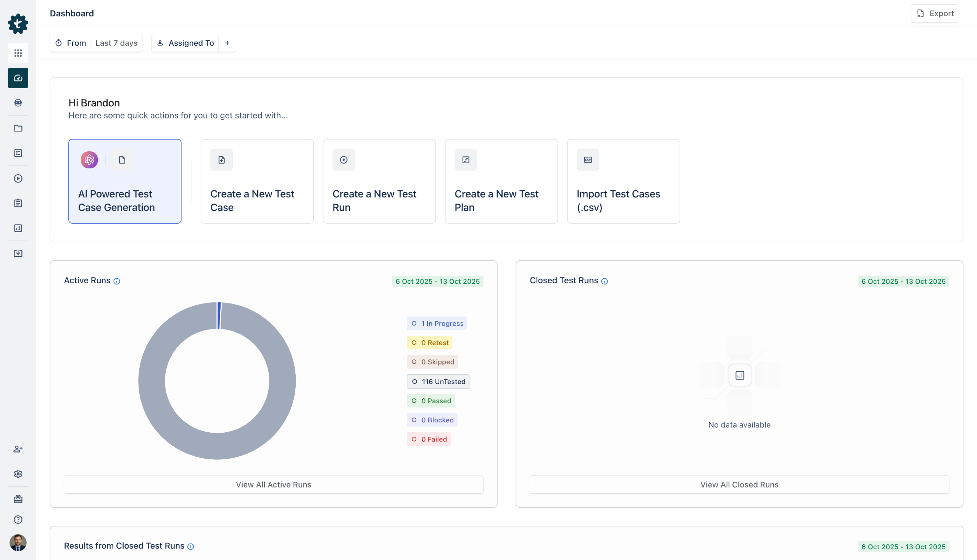Image resolution: width=977 pixels, height=560 pixels.
Task: Open the settings gear in sidebar
Action: click(x=18, y=474)
